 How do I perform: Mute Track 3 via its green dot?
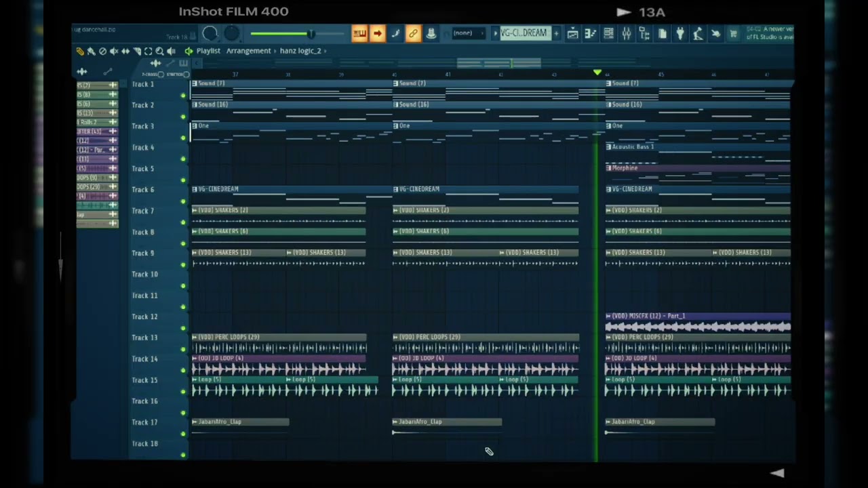[x=183, y=138]
